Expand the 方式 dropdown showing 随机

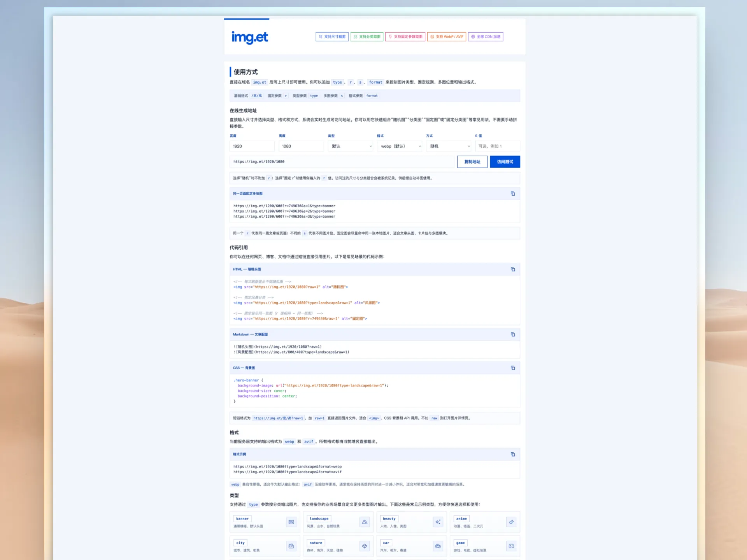point(449,146)
